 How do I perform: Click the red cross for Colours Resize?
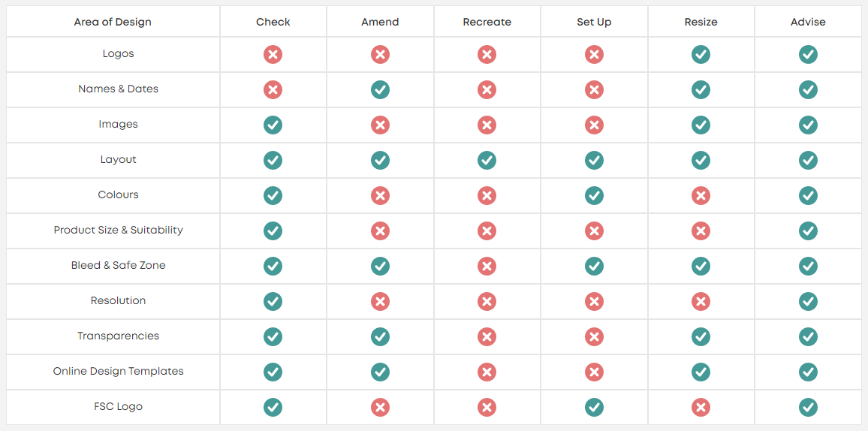(x=701, y=195)
